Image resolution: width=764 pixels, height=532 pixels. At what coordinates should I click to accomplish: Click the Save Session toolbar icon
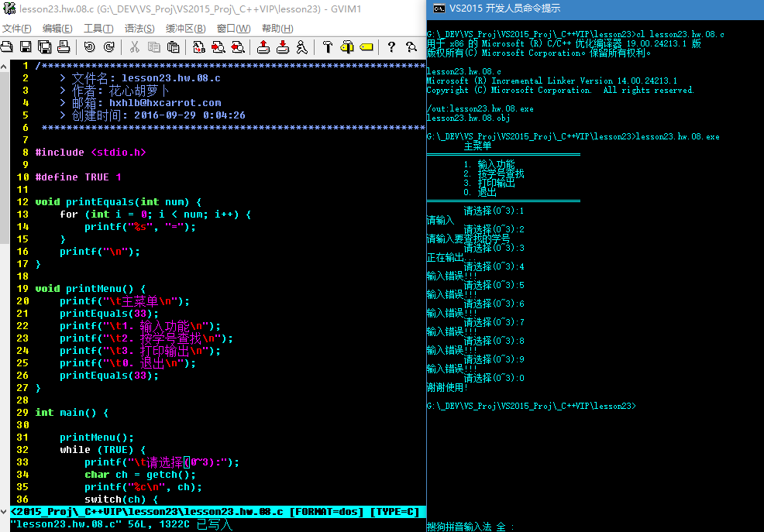pos(283,46)
